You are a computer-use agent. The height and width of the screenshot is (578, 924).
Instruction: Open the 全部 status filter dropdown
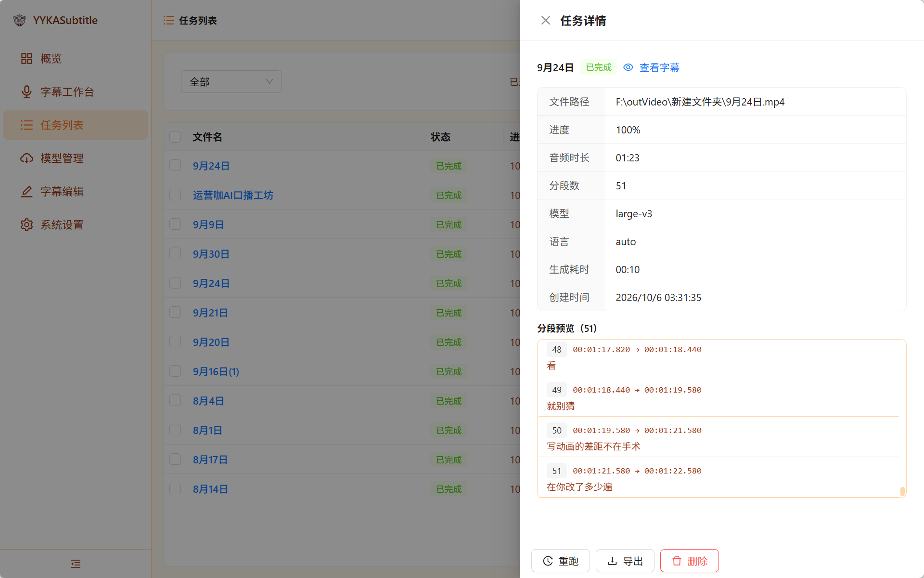click(231, 82)
